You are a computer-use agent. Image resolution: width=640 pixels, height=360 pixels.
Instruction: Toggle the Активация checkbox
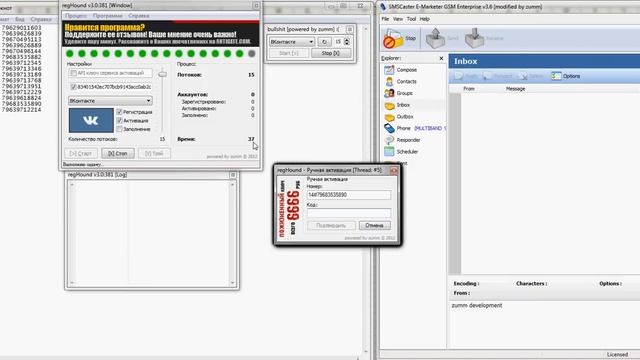click(x=120, y=120)
